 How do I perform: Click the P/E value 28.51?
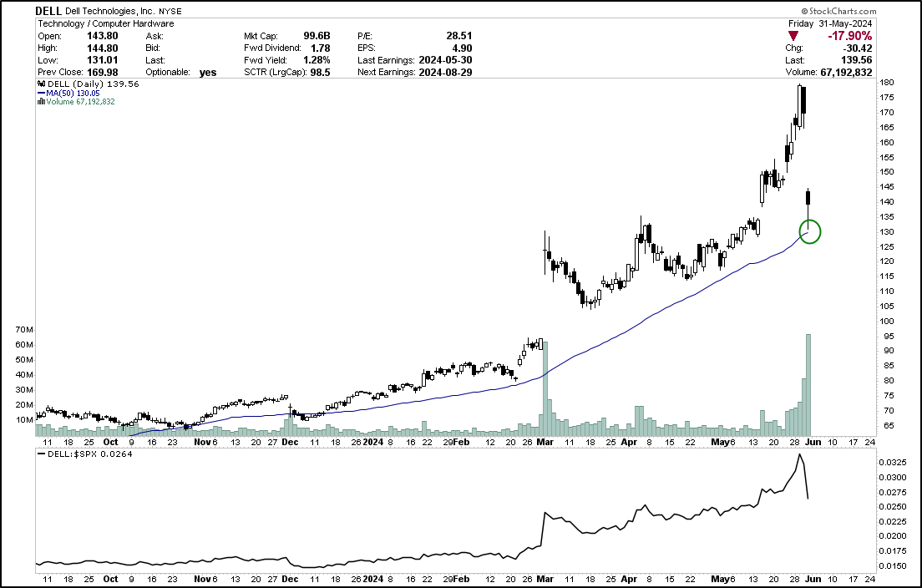[459, 36]
